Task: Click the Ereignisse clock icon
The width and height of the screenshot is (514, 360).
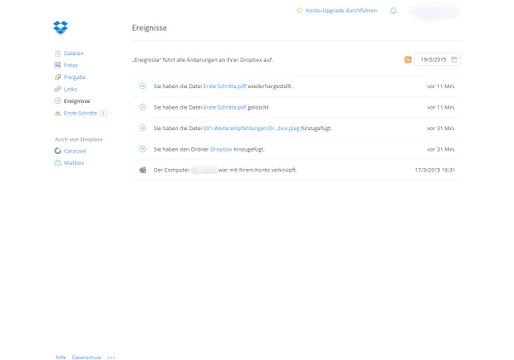Action: (58, 101)
